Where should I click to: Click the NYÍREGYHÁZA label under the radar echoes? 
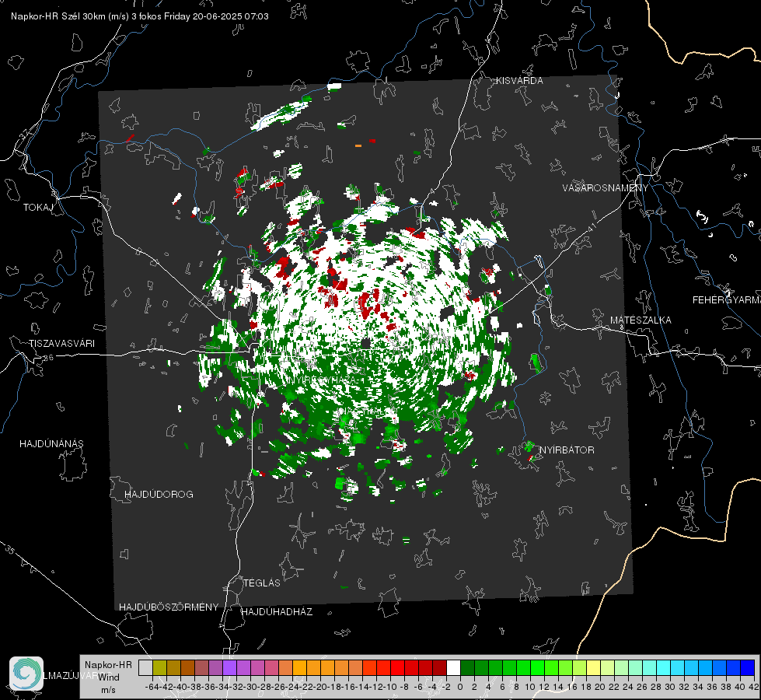click(323, 380)
